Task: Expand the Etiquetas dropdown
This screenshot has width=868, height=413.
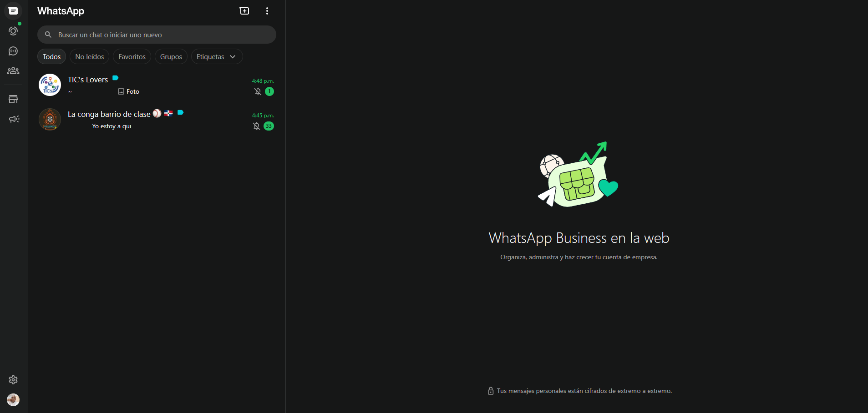Action: [x=217, y=56]
